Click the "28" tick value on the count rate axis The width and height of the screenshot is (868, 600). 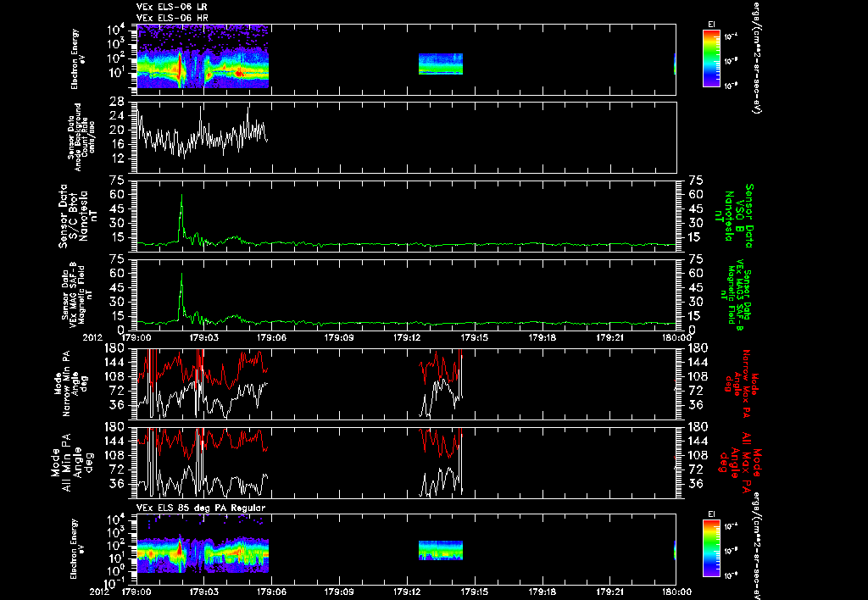click(116, 102)
